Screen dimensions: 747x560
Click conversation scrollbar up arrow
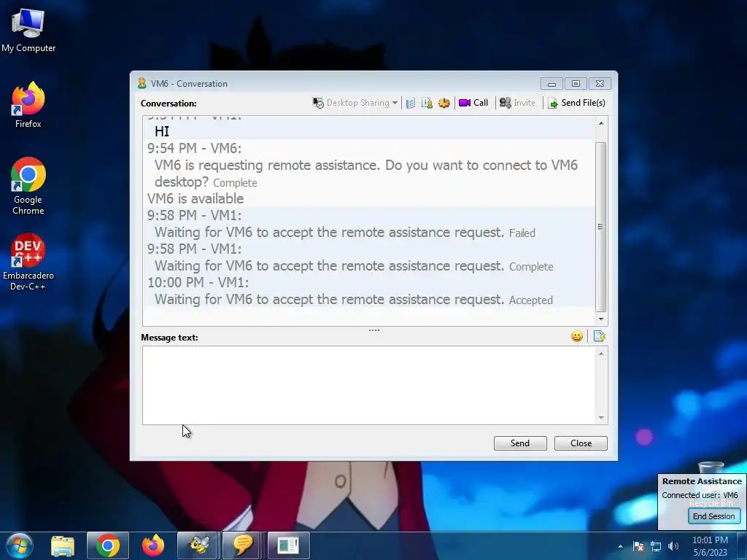[601, 123]
